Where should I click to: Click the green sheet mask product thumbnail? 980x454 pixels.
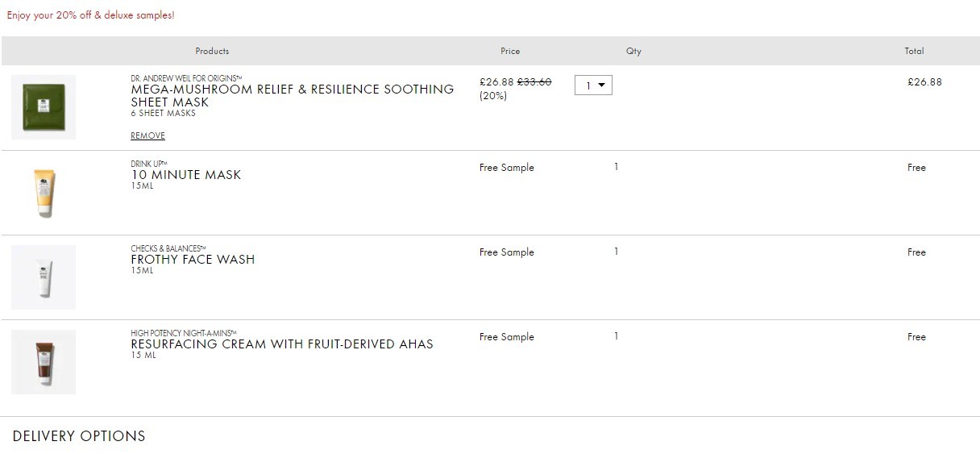tap(44, 107)
